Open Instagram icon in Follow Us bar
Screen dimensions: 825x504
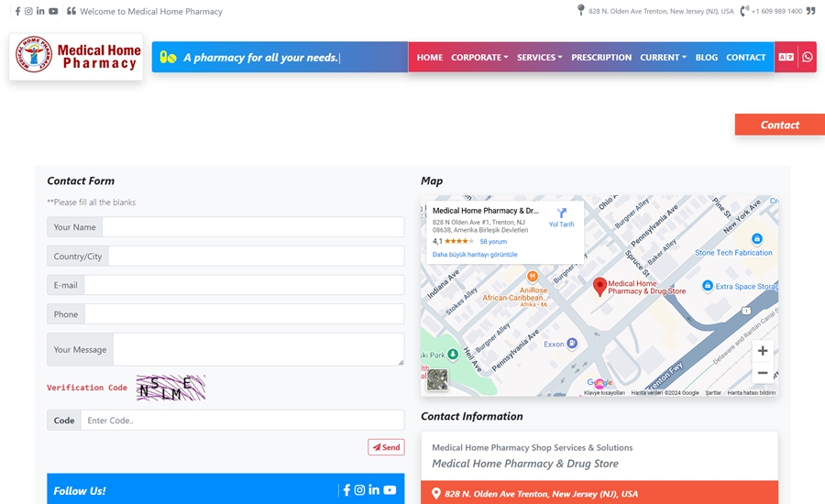pyautogui.click(x=359, y=489)
